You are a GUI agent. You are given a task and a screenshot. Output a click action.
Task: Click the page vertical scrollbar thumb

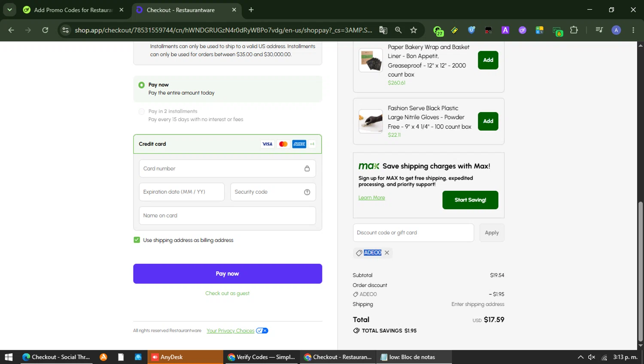[641, 271]
